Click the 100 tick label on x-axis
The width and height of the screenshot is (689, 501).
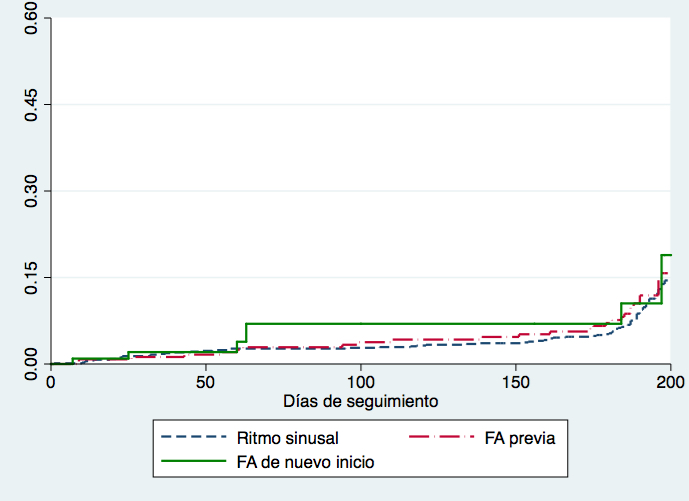pos(361,381)
